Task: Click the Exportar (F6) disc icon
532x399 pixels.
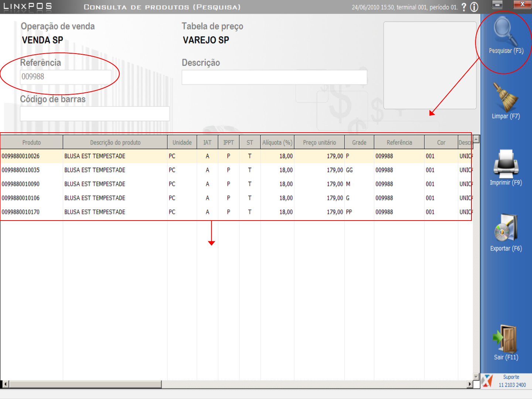Action: [506, 228]
